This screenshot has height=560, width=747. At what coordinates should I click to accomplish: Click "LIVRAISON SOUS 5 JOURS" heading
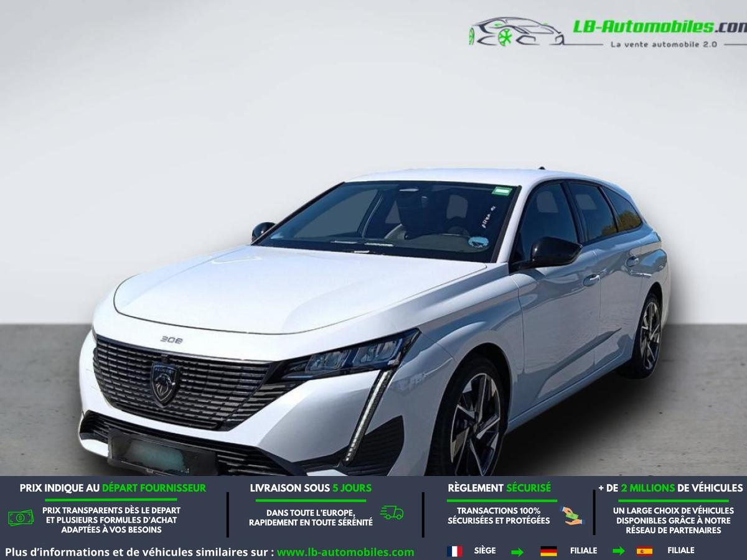[x=311, y=488]
